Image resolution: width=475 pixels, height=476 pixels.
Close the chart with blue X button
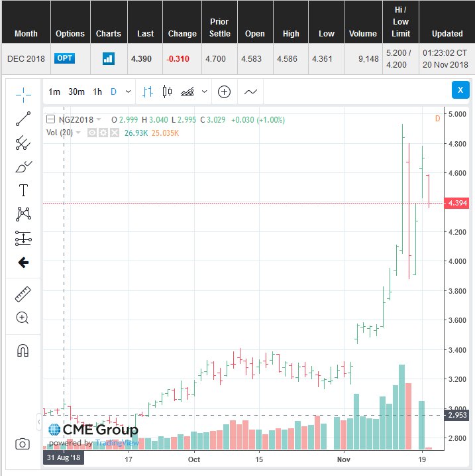[460, 90]
